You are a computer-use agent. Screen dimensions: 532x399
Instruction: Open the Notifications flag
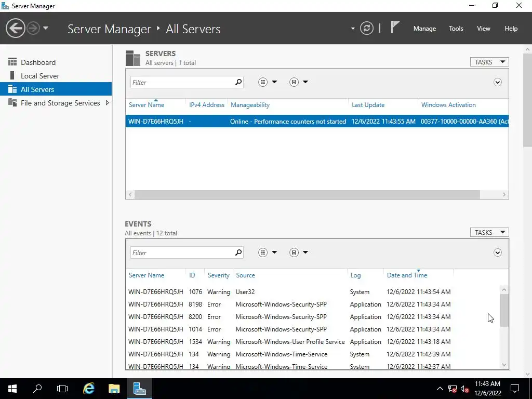pyautogui.click(x=395, y=27)
